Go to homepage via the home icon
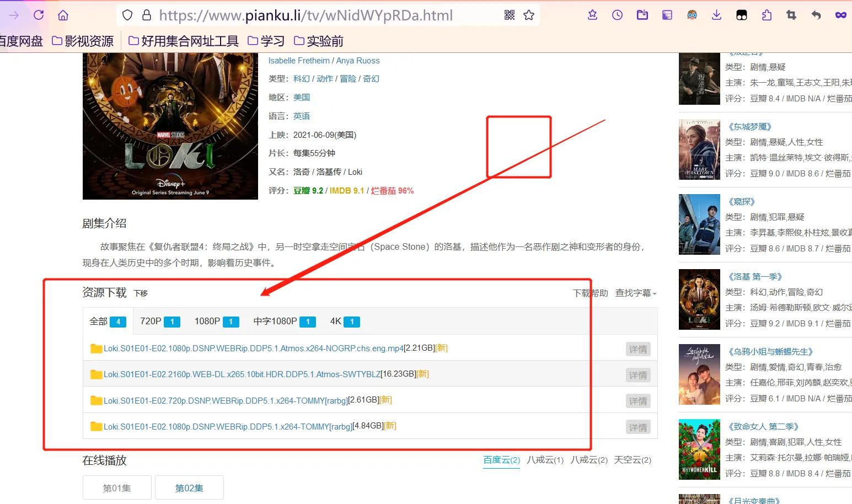This screenshot has height=504, width=852. pos(63,15)
